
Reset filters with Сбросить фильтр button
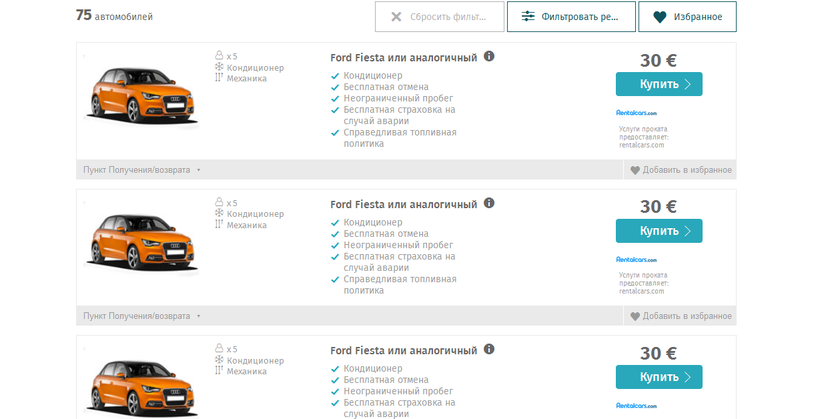pyautogui.click(x=448, y=17)
